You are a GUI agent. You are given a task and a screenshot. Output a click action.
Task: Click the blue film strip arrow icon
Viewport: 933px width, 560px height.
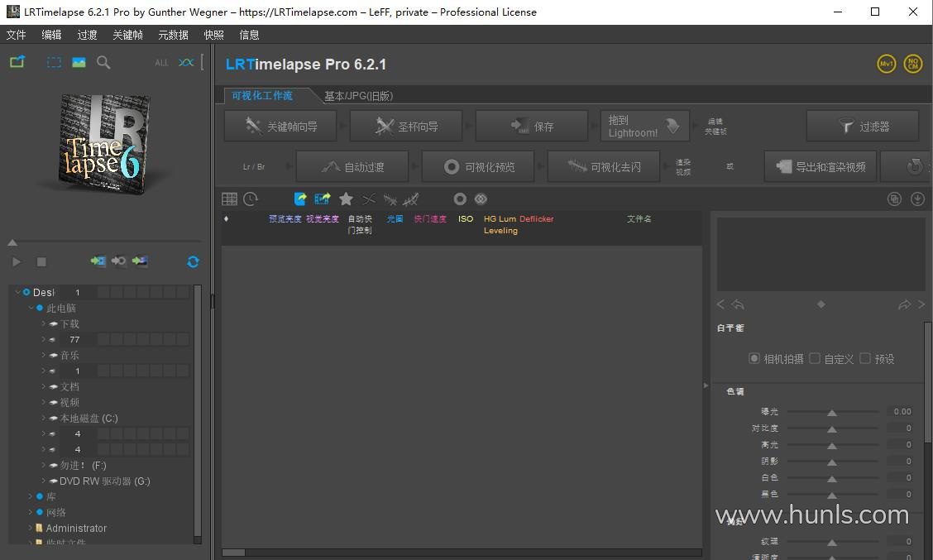pyautogui.click(x=323, y=199)
